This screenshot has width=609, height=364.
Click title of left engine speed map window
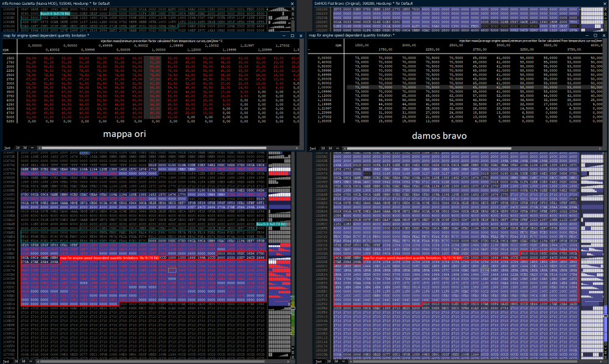46,35
